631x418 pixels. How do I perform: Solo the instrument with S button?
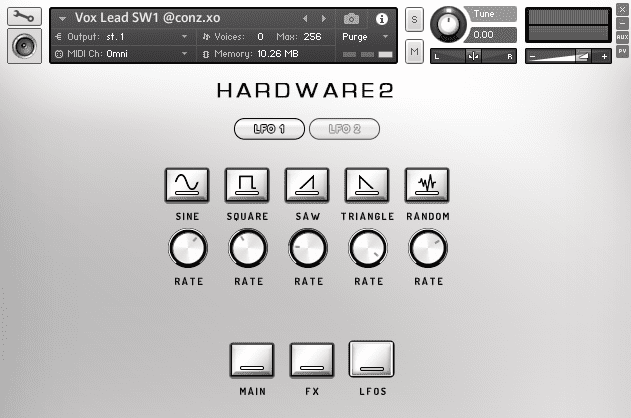414,19
